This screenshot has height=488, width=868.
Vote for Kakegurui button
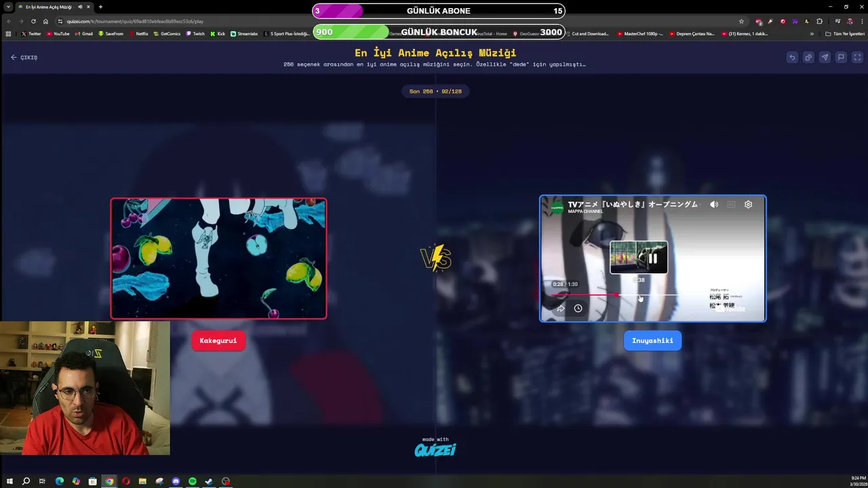[218, 340]
